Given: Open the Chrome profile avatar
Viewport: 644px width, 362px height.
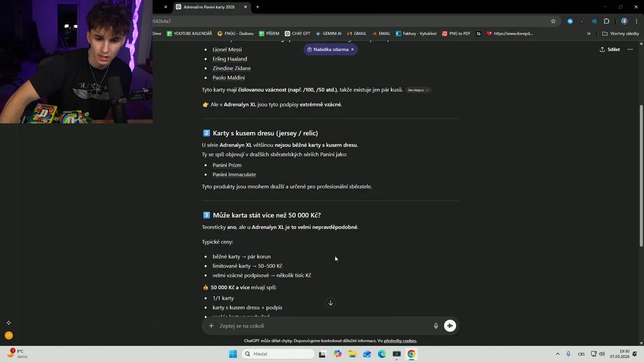Looking at the screenshot, I should pyautogui.click(x=624, y=21).
